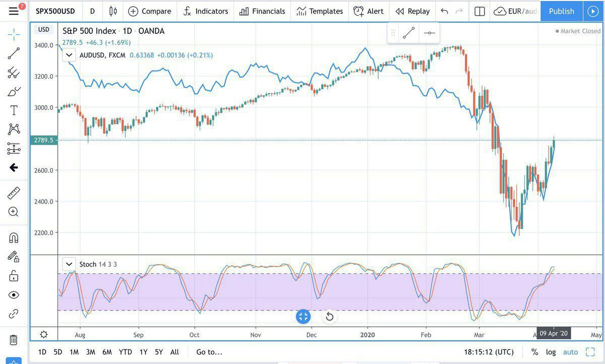Viewport: 605px width, 364px height.
Task: Open the D timeframe interval dropdown
Action: (x=92, y=11)
